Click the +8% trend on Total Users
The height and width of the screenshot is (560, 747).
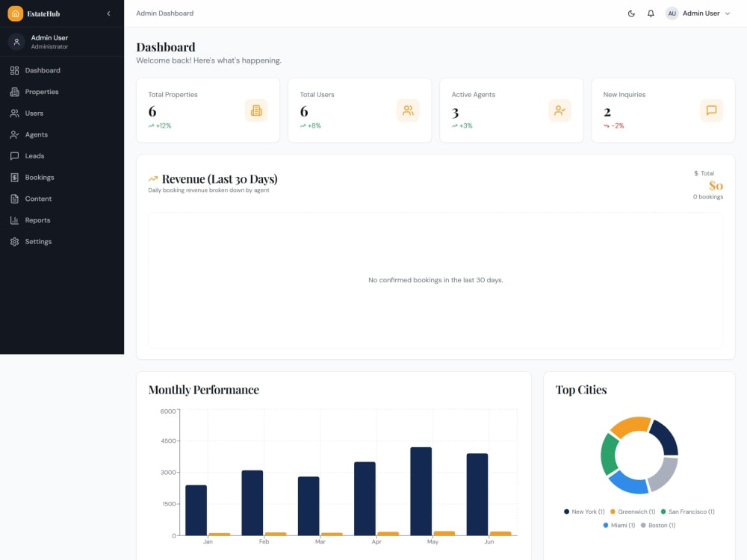(311, 125)
